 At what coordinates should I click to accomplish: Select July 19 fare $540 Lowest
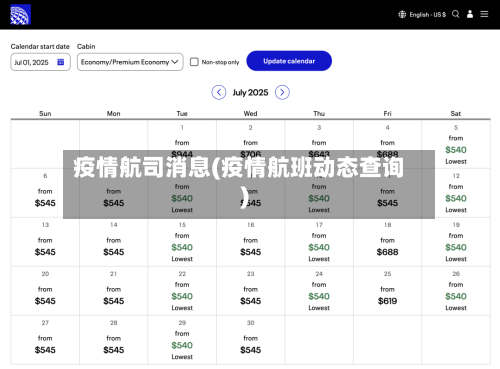456,242
